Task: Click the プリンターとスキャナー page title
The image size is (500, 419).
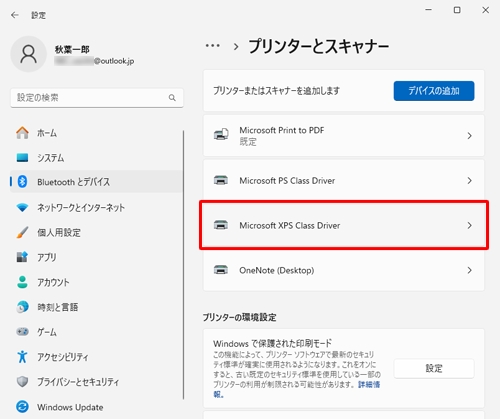Action: (x=319, y=46)
